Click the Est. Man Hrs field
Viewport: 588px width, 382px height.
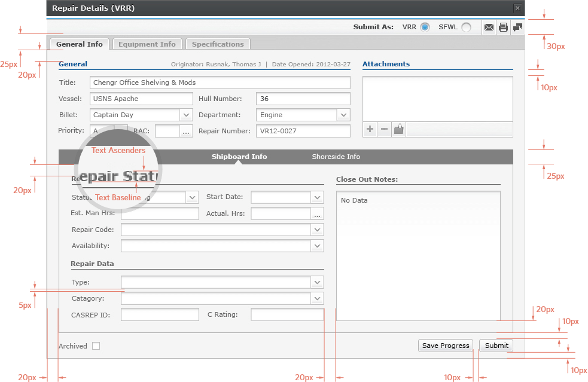(x=160, y=213)
